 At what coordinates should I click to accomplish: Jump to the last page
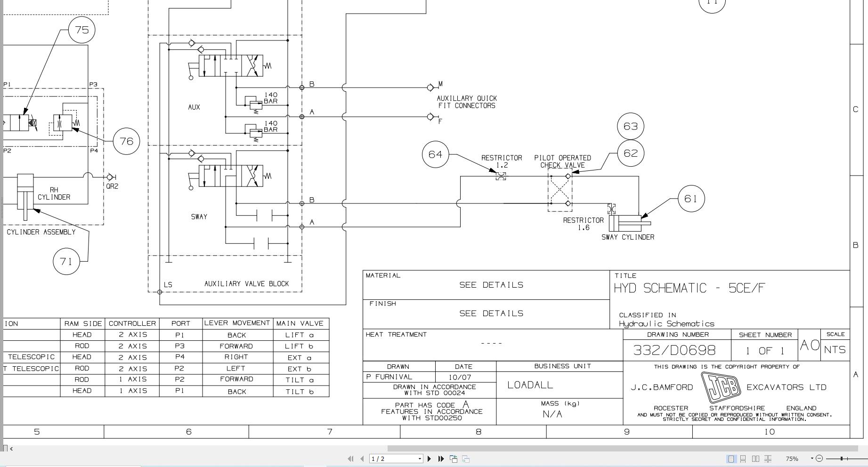tap(441, 459)
